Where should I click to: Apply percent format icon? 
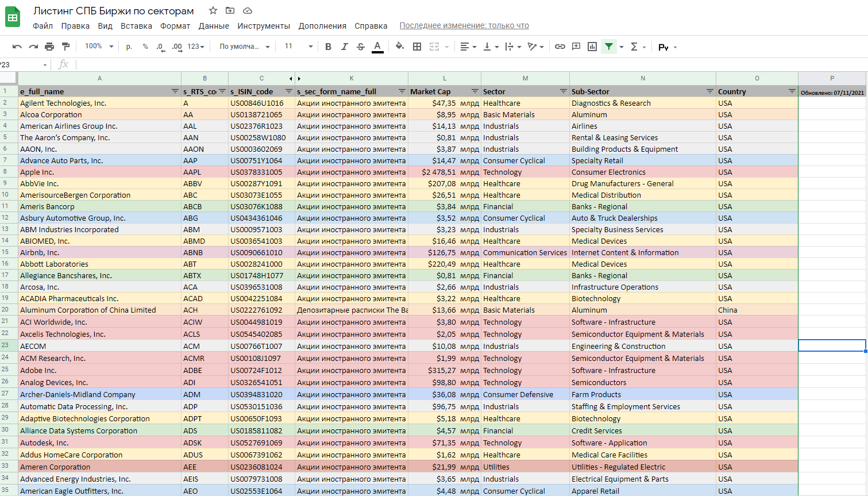(x=145, y=47)
